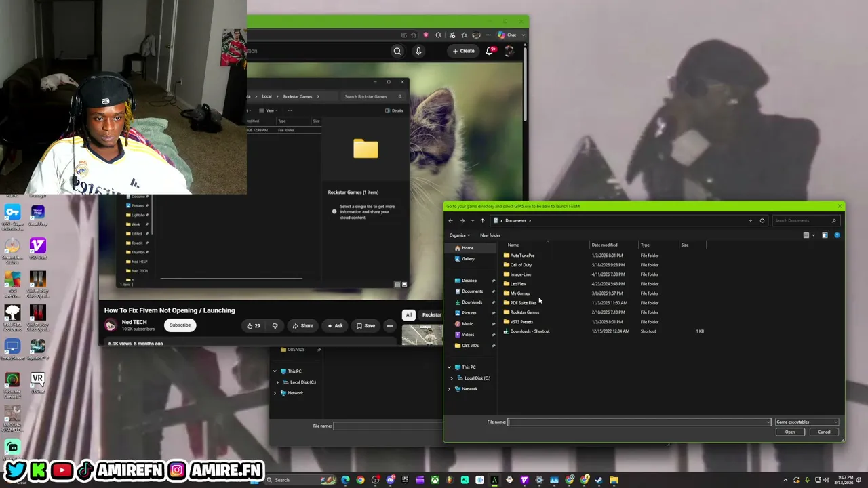Open the Organize menu
This screenshot has height=488, width=868.
(459, 235)
